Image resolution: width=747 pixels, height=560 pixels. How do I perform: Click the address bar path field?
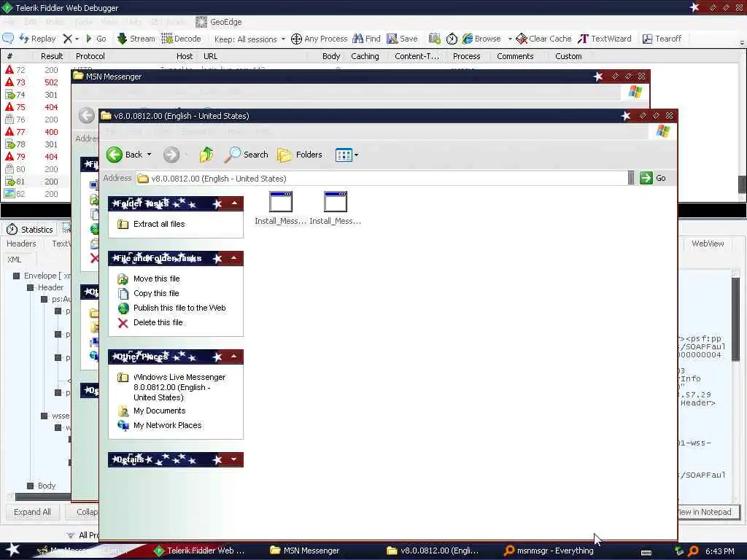coord(381,179)
